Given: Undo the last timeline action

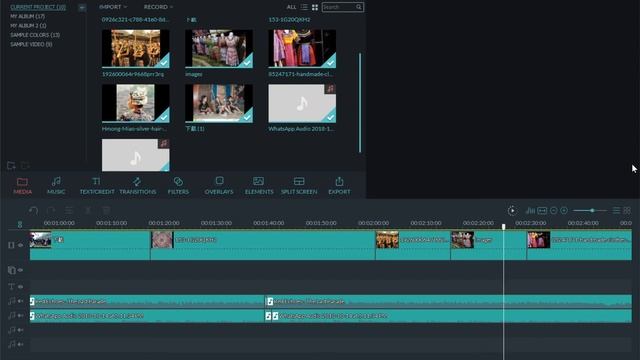Looking at the screenshot, I should [33, 211].
